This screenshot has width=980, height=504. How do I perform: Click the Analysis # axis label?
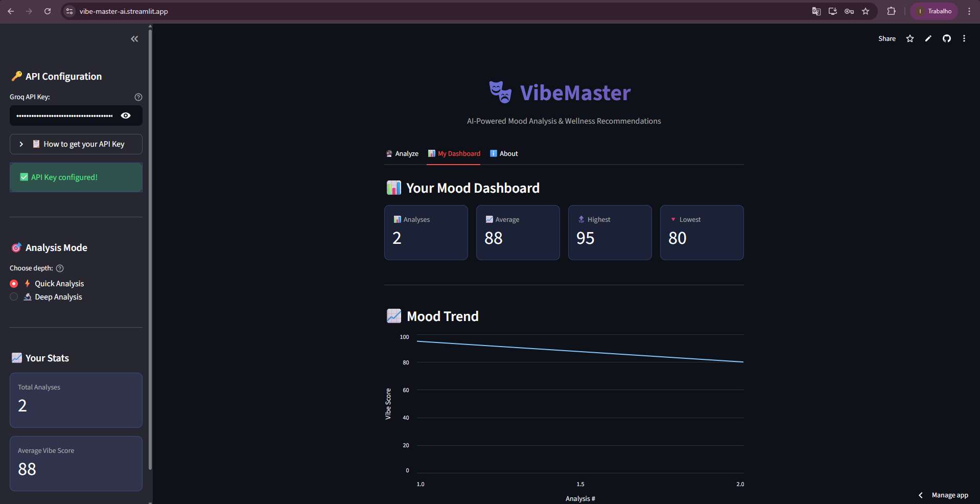coord(580,499)
